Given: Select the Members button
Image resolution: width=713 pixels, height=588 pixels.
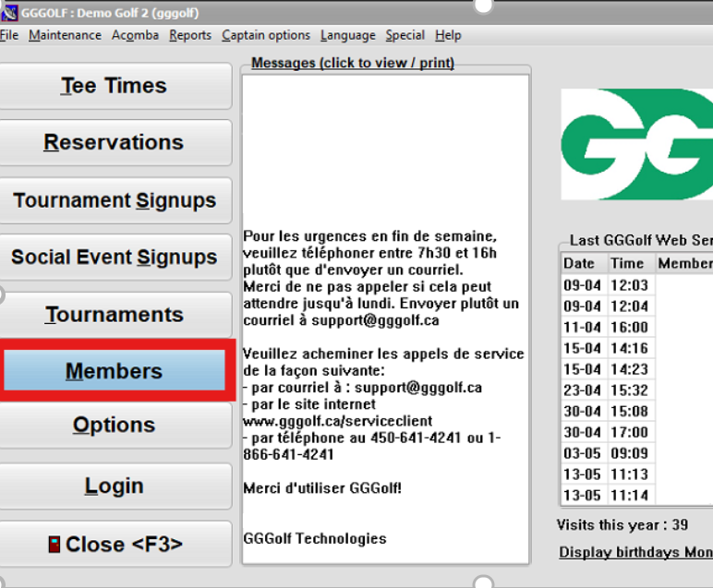Looking at the screenshot, I should coord(115,370).
